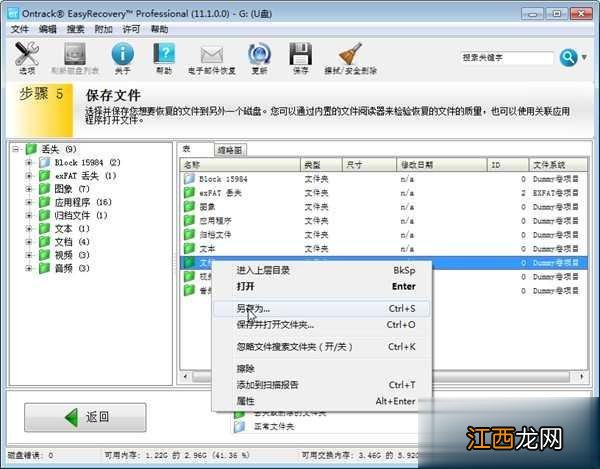Image resolution: width=600 pixels, height=469 pixels.
Task: Sort by the 类型 column header
Action: click(321, 165)
